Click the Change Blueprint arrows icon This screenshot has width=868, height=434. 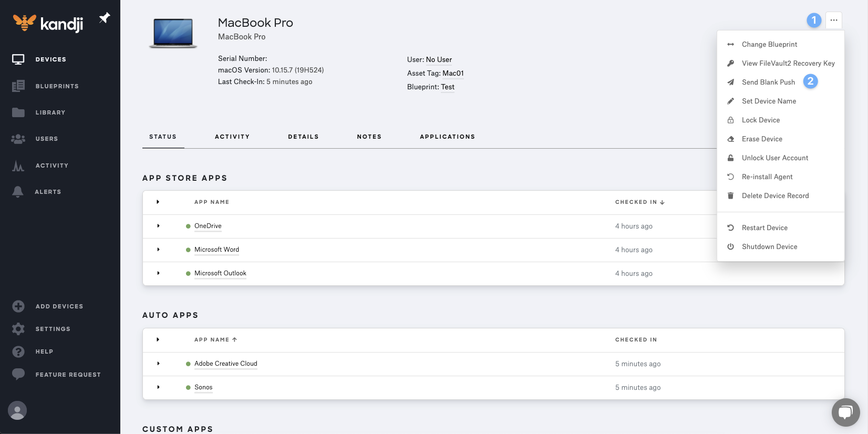[730, 45]
